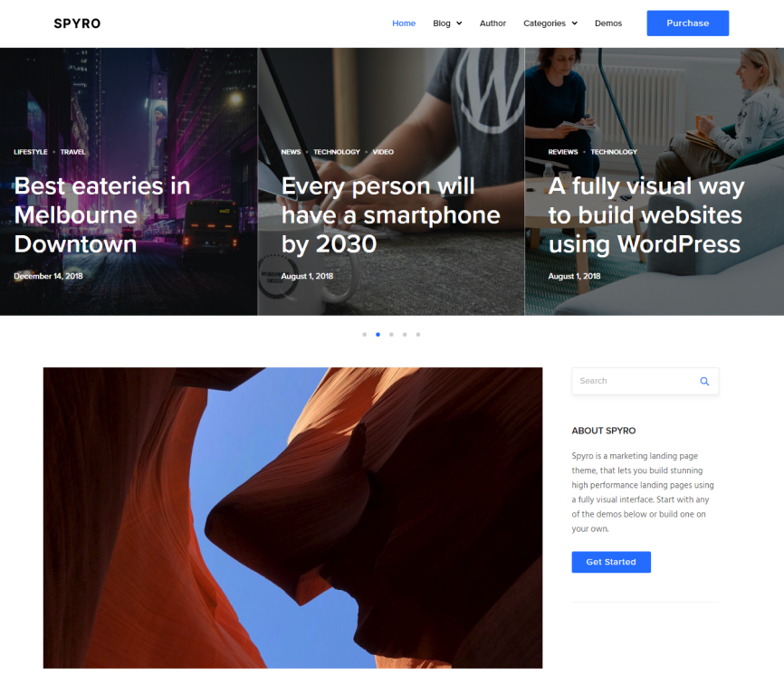
Task: Go to the Demos page
Action: [608, 23]
